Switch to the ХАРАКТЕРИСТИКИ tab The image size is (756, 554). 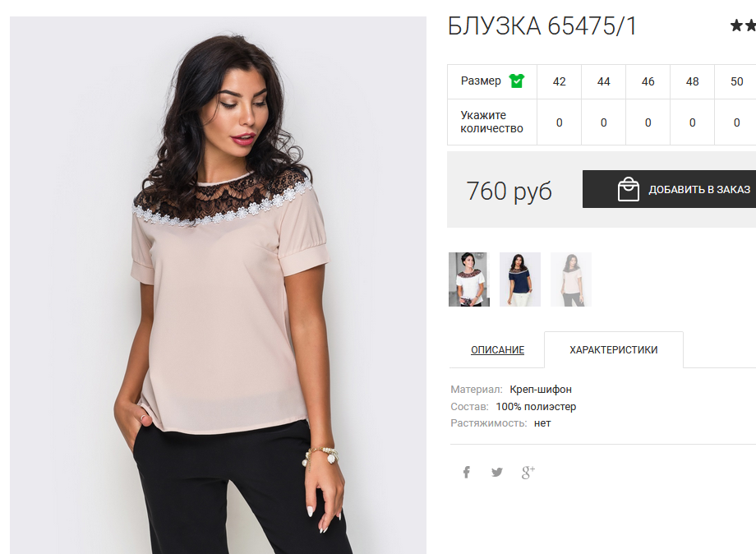pos(613,349)
